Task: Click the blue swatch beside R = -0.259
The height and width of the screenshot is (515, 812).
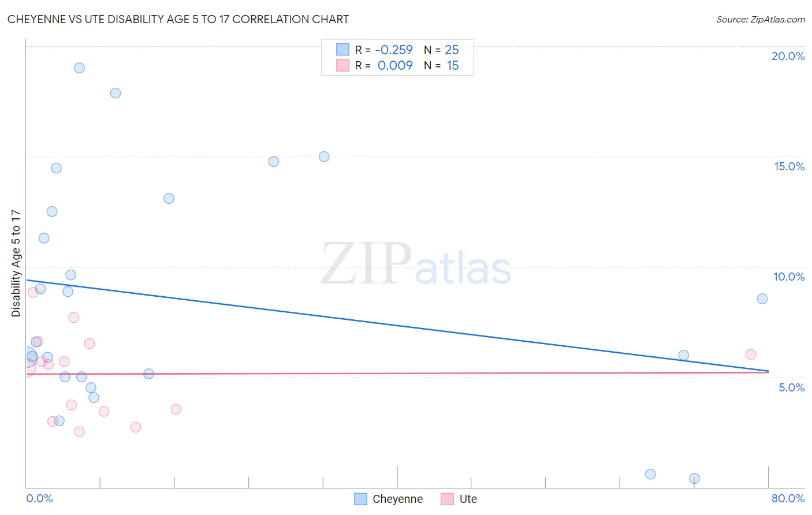Action: pos(342,50)
